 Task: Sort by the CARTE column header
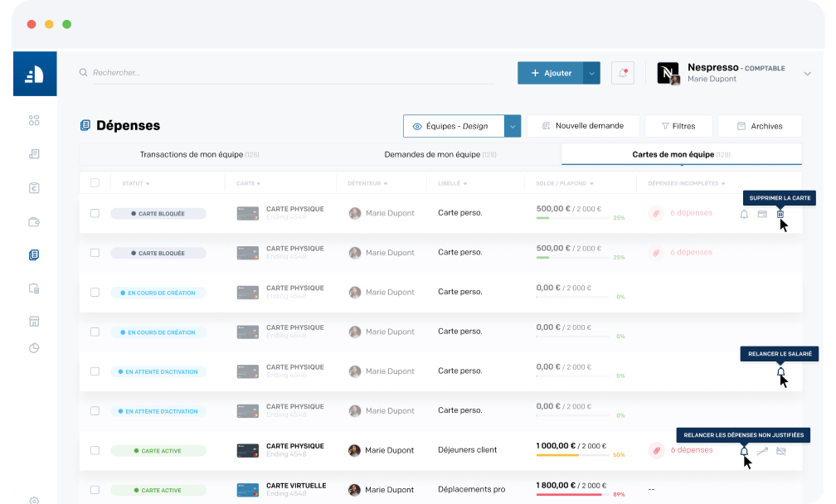point(249,183)
